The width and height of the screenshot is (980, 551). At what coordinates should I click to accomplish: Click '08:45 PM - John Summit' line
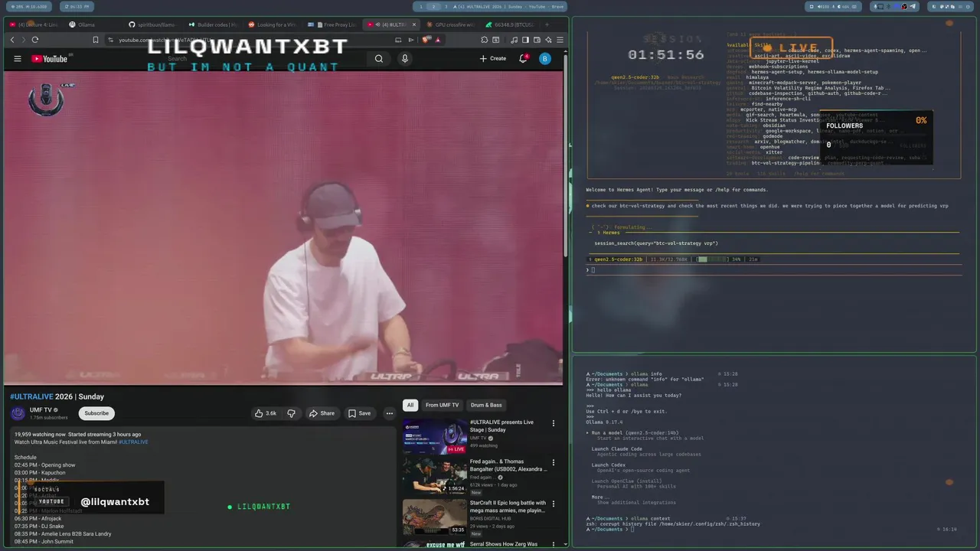44,542
